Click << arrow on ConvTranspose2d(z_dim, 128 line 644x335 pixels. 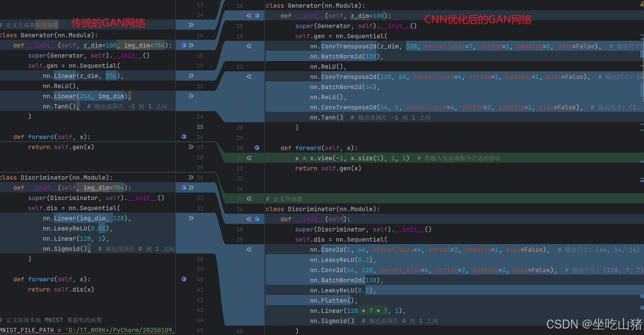(249, 46)
